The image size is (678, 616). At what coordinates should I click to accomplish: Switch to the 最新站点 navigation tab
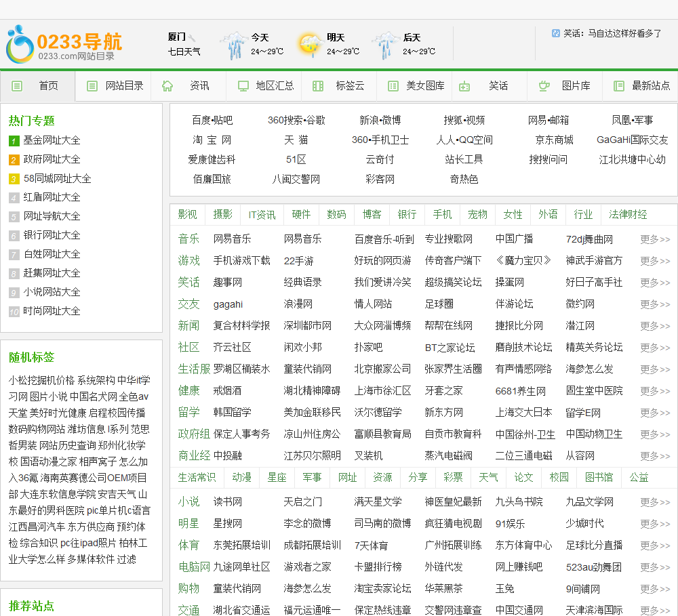click(x=650, y=86)
